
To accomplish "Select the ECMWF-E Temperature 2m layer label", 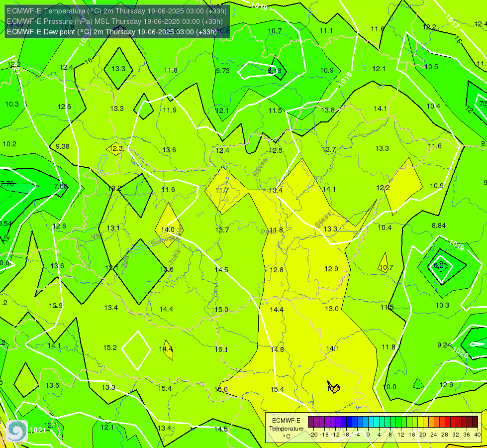I will click(x=117, y=11).
